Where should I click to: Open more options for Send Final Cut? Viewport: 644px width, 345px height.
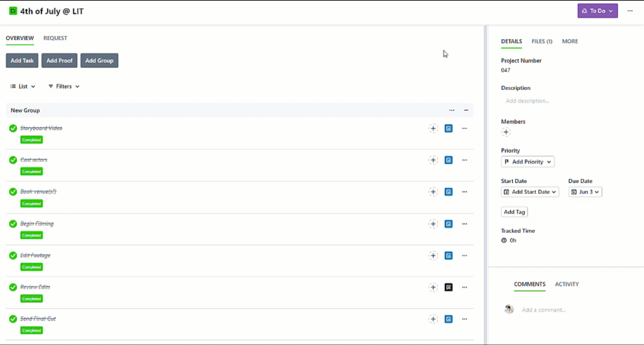point(464,319)
